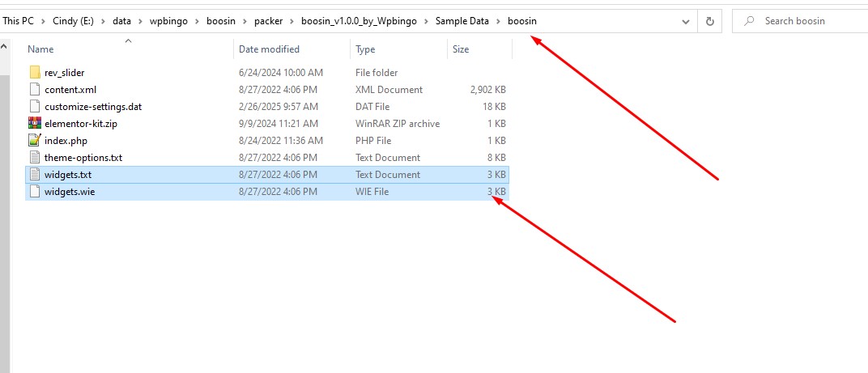Click the 18 KB size value

coord(494,107)
